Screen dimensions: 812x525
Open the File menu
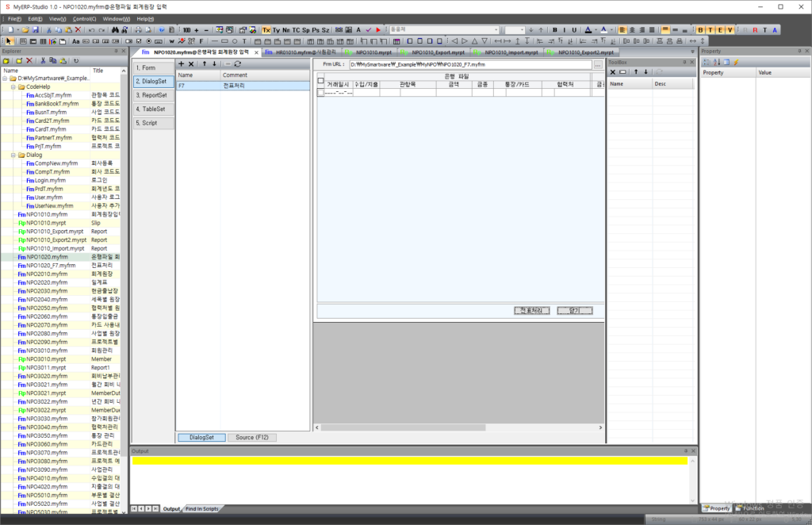click(14, 19)
